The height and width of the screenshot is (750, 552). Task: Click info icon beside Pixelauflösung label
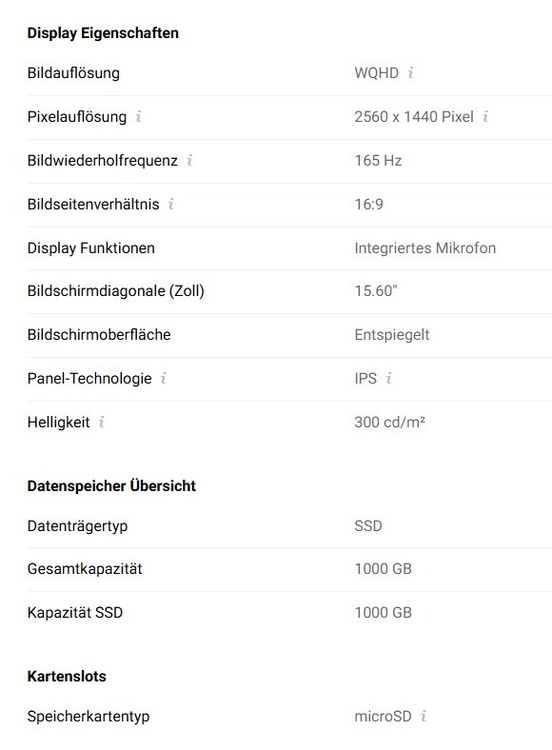(139, 116)
